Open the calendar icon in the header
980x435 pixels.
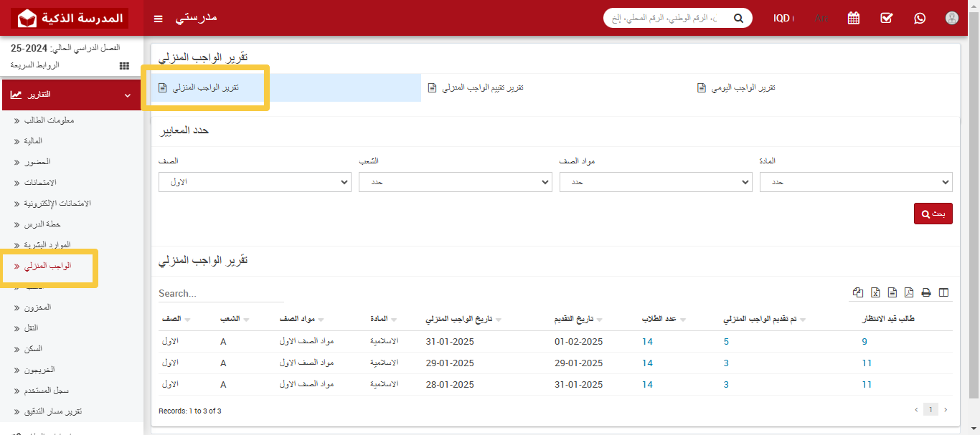pyautogui.click(x=853, y=18)
